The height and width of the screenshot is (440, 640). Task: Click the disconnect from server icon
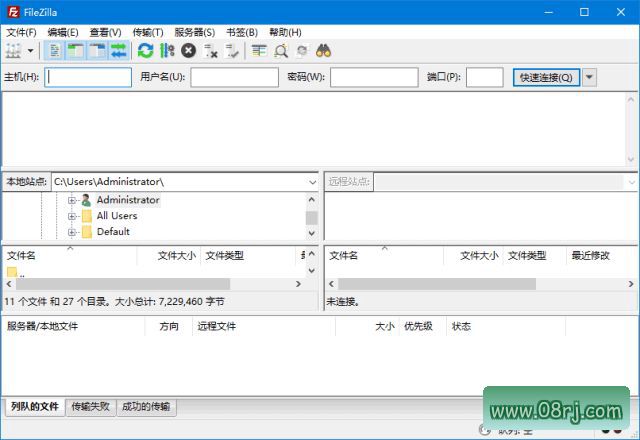[x=210, y=50]
